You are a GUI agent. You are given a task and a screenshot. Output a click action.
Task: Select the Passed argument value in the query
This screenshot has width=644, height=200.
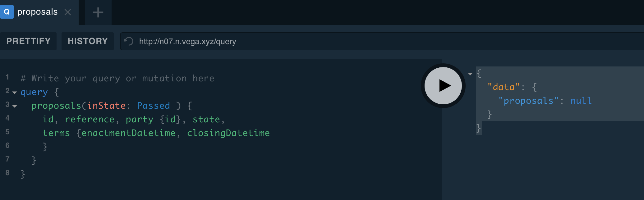click(154, 106)
